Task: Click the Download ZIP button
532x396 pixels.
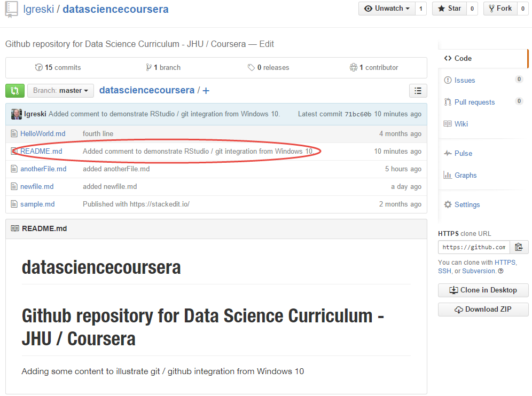Action: (x=483, y=310)
